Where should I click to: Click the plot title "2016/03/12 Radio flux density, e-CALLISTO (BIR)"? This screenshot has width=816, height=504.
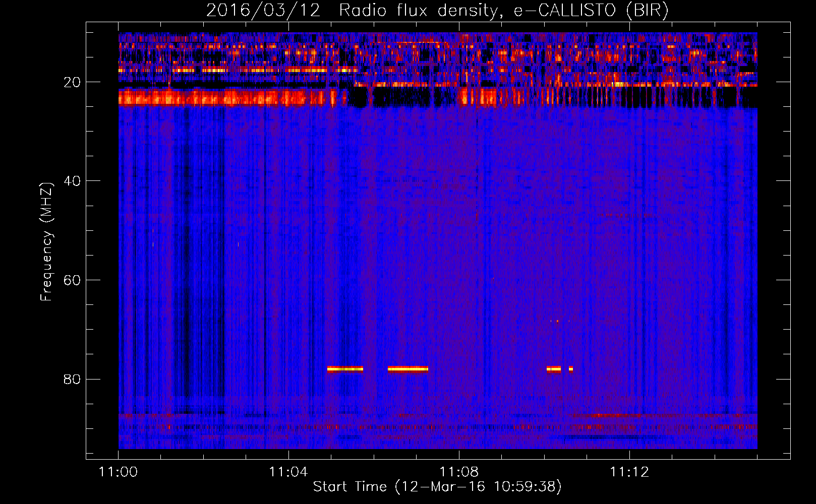tap(437, 10)
